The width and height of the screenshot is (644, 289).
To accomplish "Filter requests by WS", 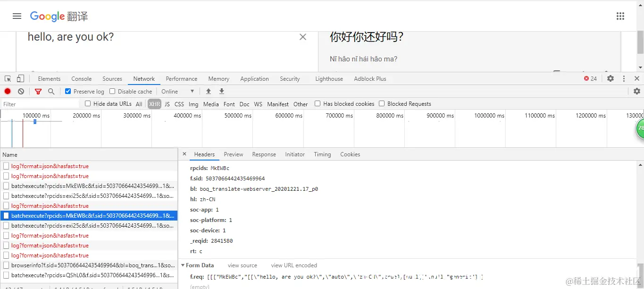I will click(x=258, y=104).
